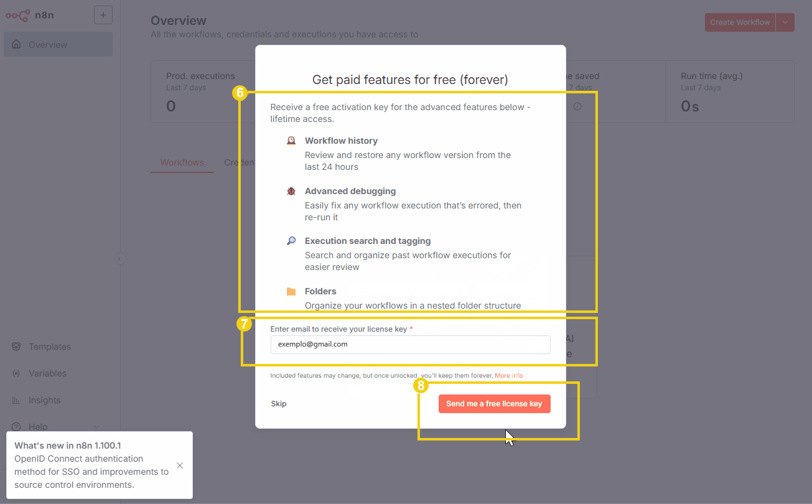Switch to the Workflows tab
The width and height of the screenshot is (812, 504).
pos(182,162)
